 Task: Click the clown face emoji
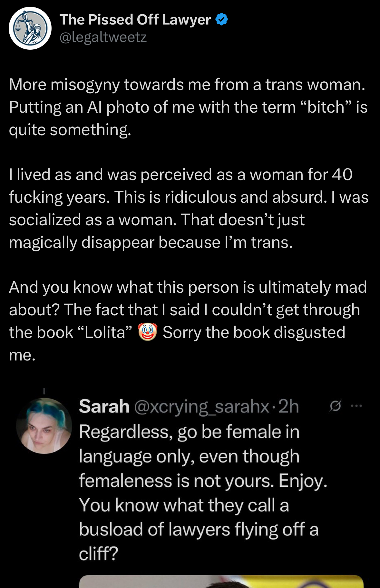coord(148,332)
